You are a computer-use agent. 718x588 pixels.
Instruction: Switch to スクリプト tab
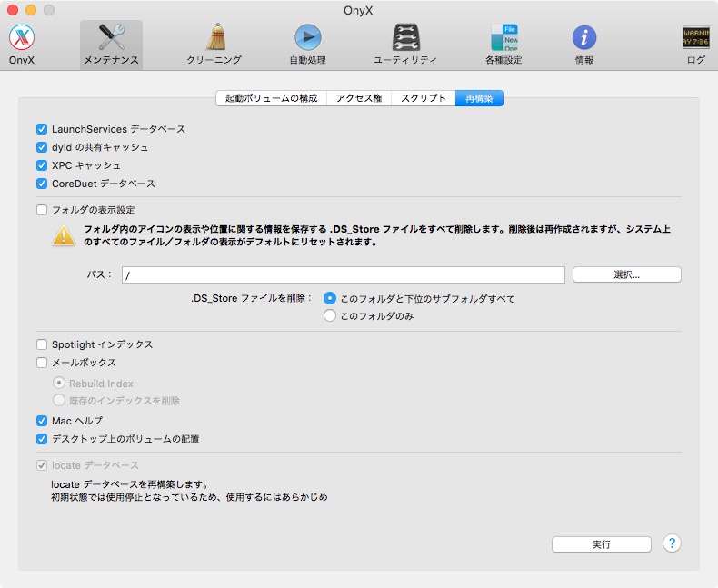point(424,98)
